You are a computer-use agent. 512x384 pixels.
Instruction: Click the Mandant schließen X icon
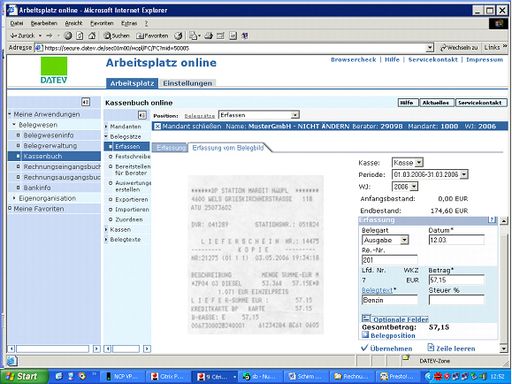[x=157, y=126]
